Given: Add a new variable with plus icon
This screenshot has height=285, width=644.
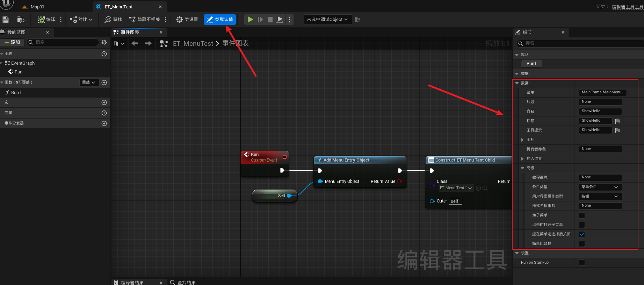Looking at the screenshot, I should [104, 113].
